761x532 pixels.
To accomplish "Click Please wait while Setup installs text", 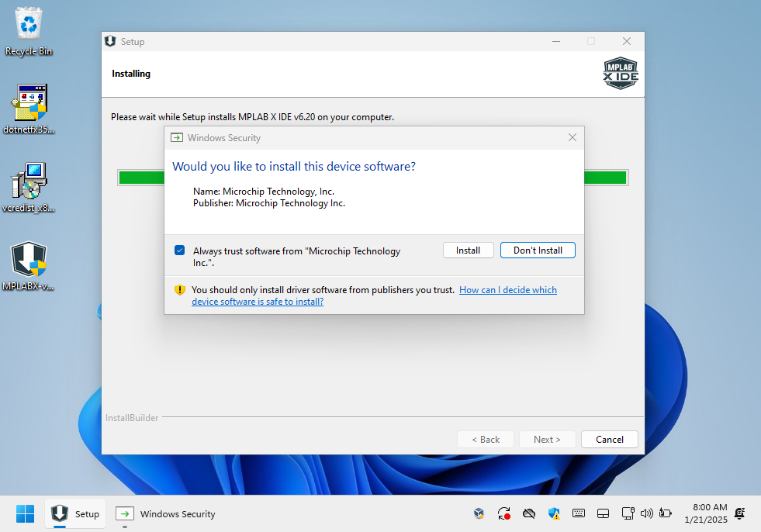I will click(x=252, y=117).
